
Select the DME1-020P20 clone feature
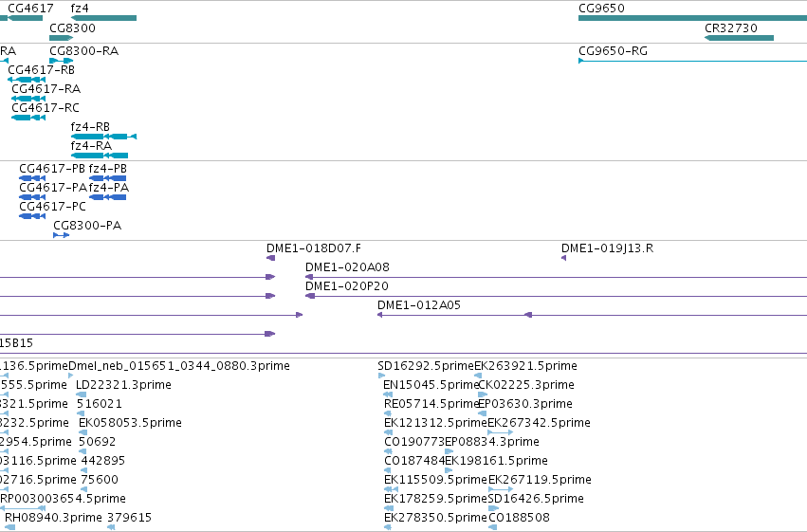pos(556,296)
